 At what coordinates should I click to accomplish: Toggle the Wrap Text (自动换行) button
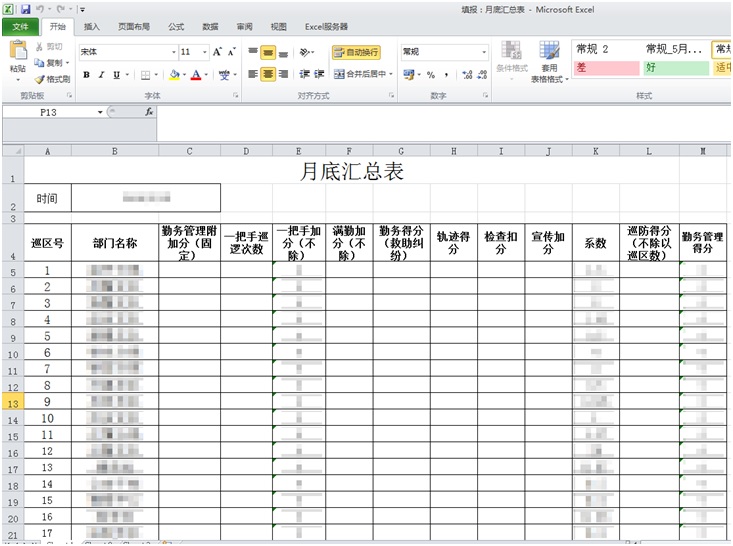coord(356,52)
